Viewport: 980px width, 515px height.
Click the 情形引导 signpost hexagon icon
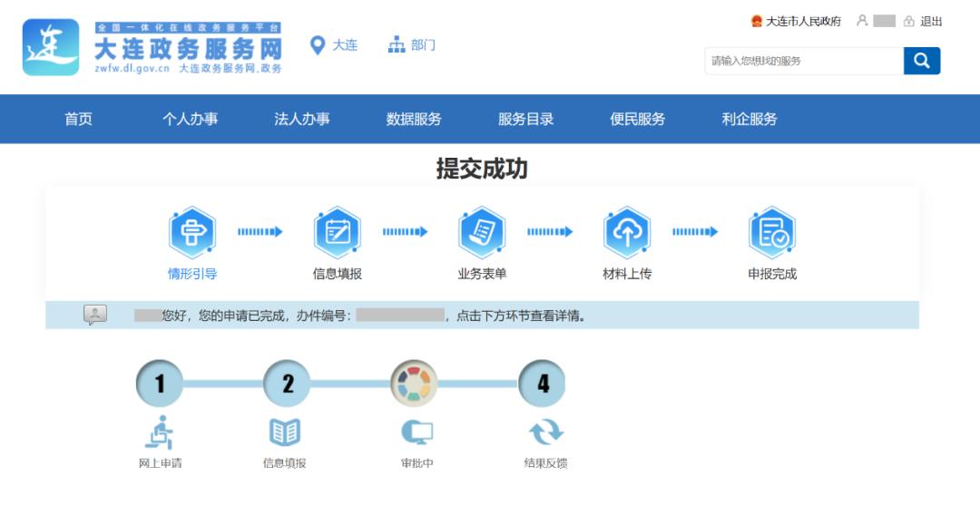192,232
